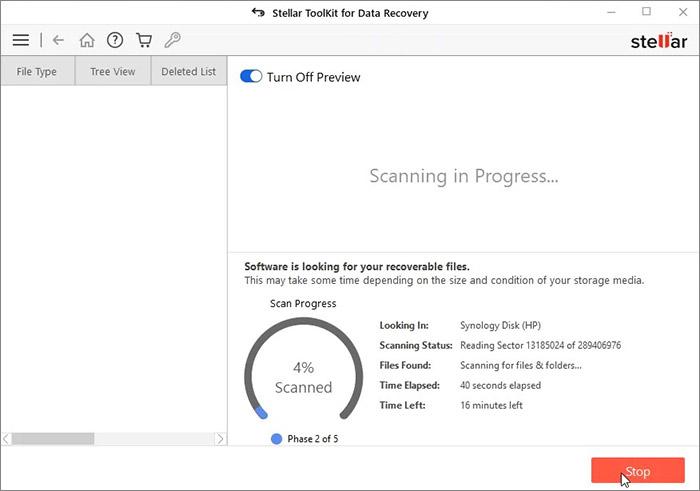Go to the Home screen icon

pos(87,40)
